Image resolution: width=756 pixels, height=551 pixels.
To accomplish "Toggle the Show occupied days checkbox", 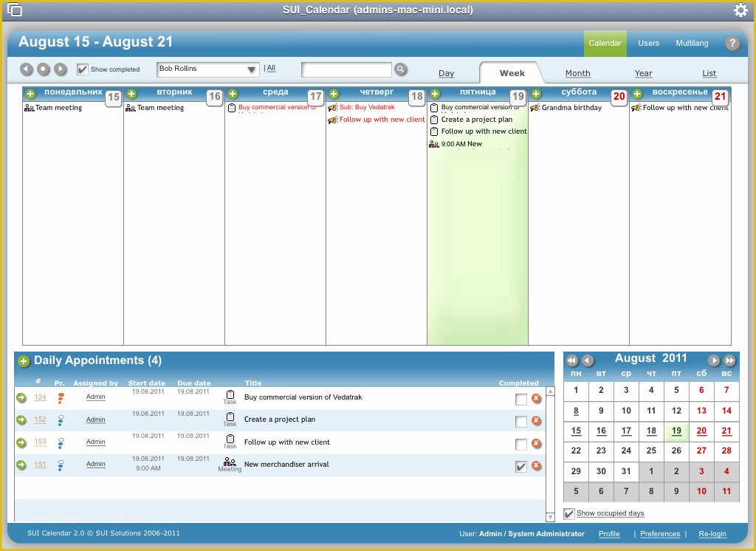I will click(568, 513).
